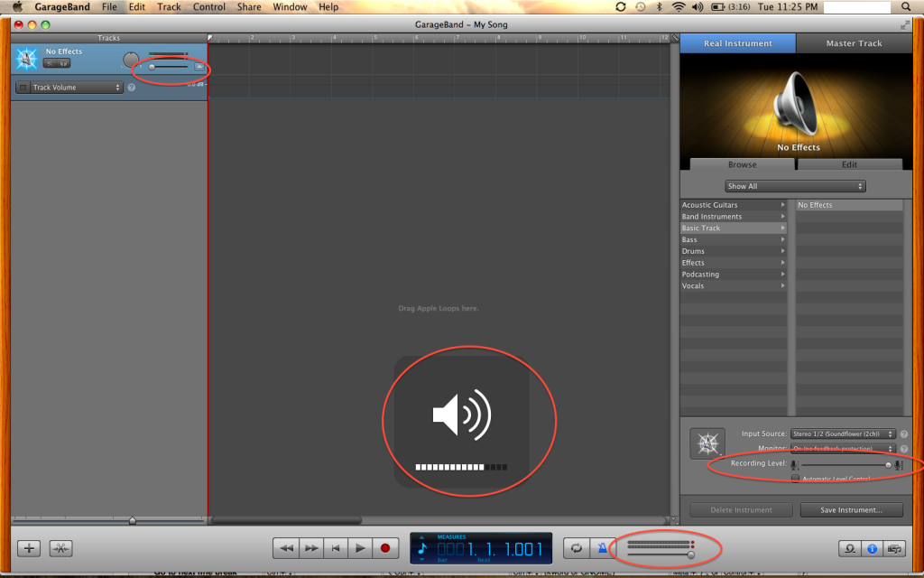Screen dimensions: 924x578
Task: Toggle the Track Info pane button
Action: click(x=873, y=548)
